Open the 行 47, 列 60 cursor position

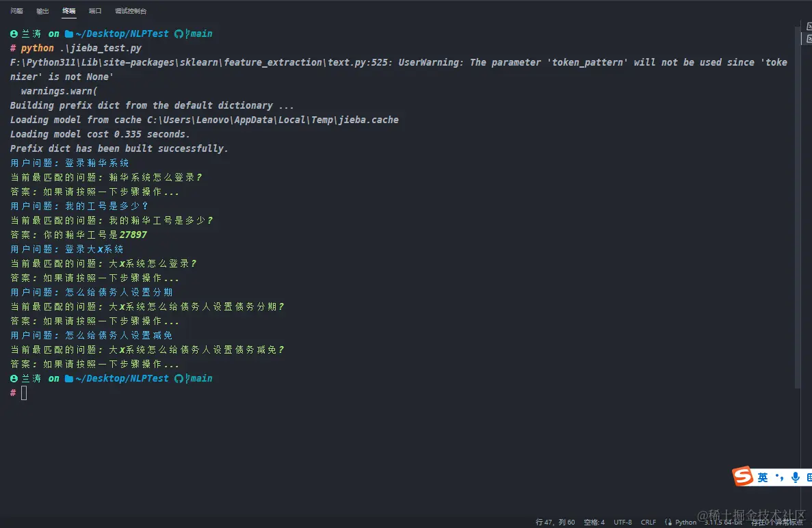(x=555, y=523)
